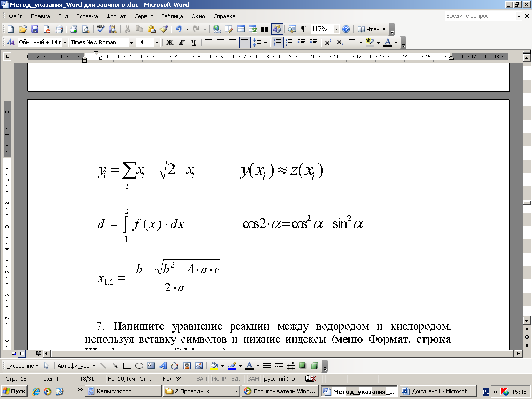Toggle nonprinting paragraph marks

coord(304,29)
